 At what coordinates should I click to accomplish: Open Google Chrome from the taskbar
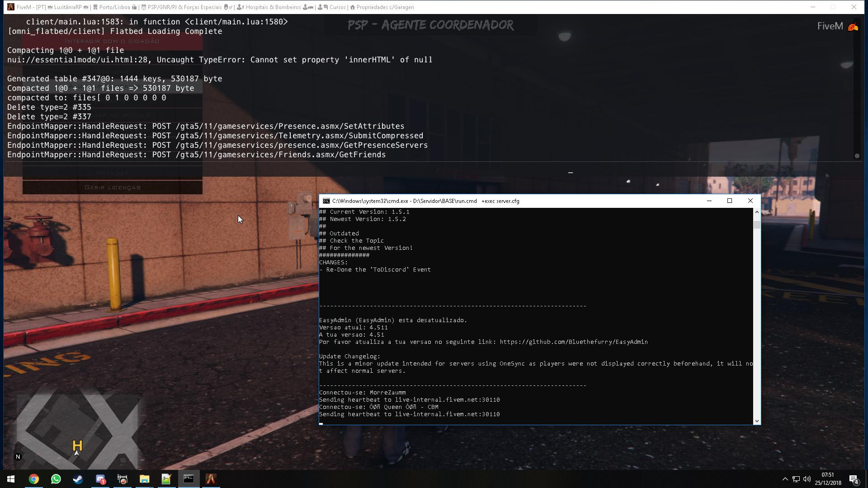(34, 479)
